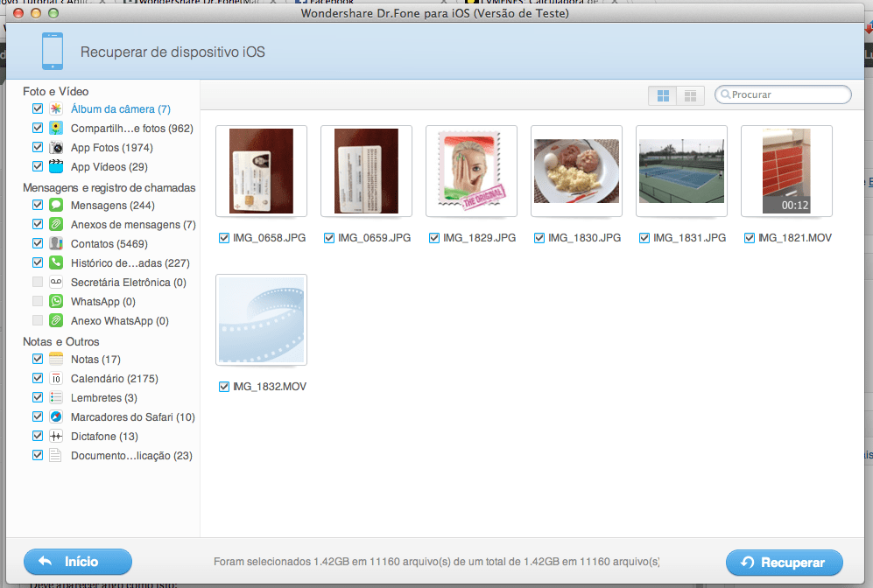Uncheck Contatos (5469) checkbox
This screenshot has width=873, height=588.
pyautogui.click(x=38, y=243)
